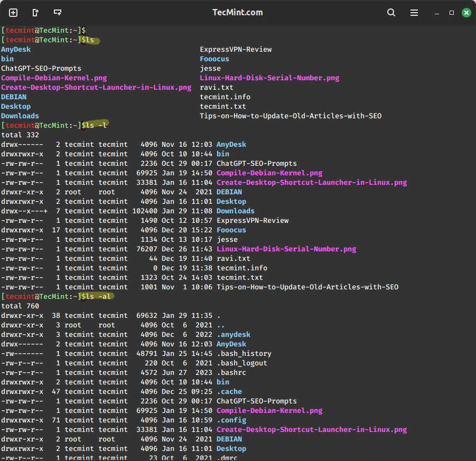Minimize the terminal window
This screenshot has width=476, height=461.
point(437,13)
